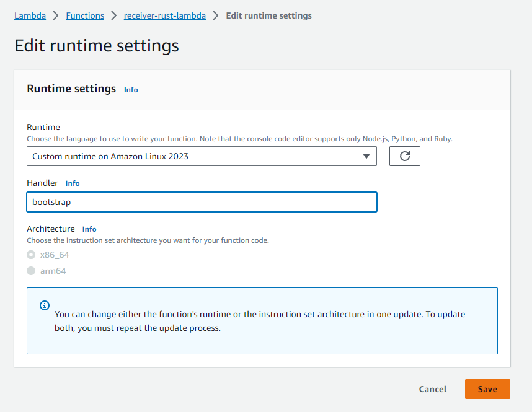Click the info circle icon in alert box
The width and height of the screenshot is (532, 412).
pyautogui.click(x=45, y=305)
